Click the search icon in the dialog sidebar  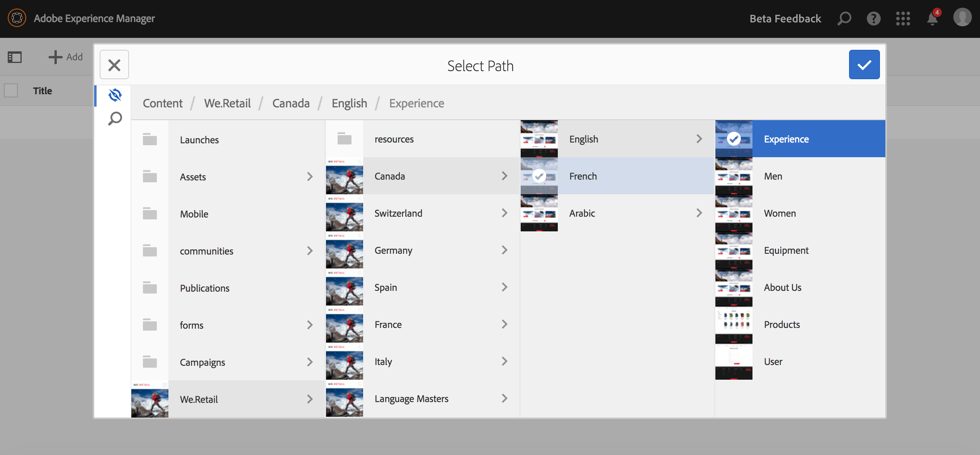point(115,119)
